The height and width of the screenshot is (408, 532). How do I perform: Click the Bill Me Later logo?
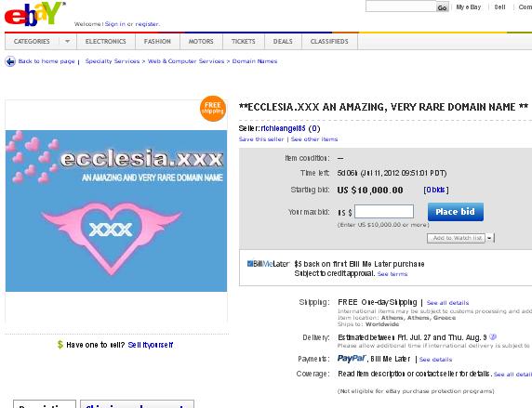(x=268, y=264)
